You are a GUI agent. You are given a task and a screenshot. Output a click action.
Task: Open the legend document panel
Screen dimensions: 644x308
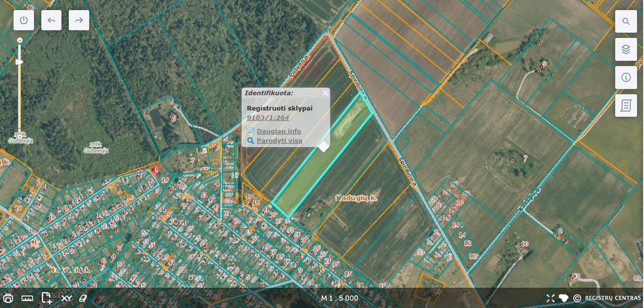(x=626, y=105)
